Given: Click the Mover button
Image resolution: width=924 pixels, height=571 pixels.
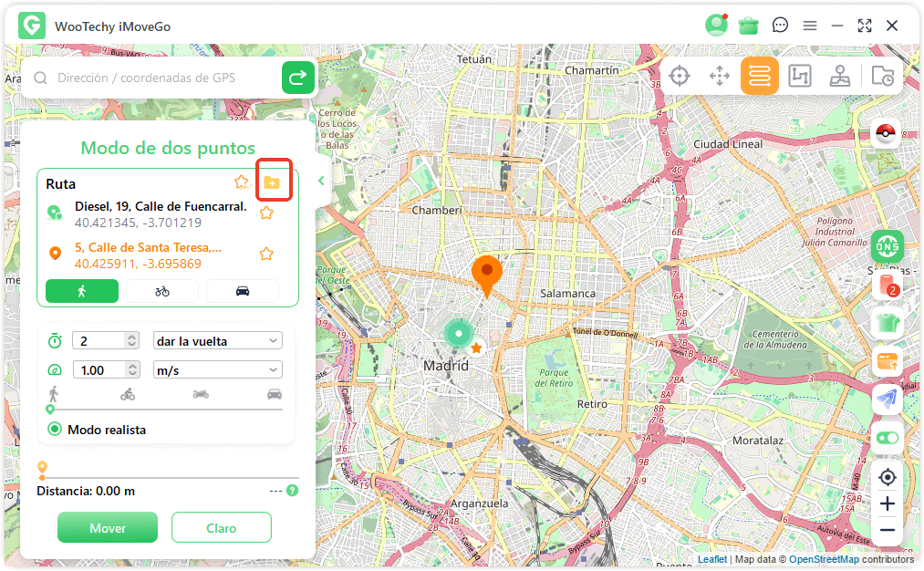Looking at the screenshot, I should (x=107, y=527).
